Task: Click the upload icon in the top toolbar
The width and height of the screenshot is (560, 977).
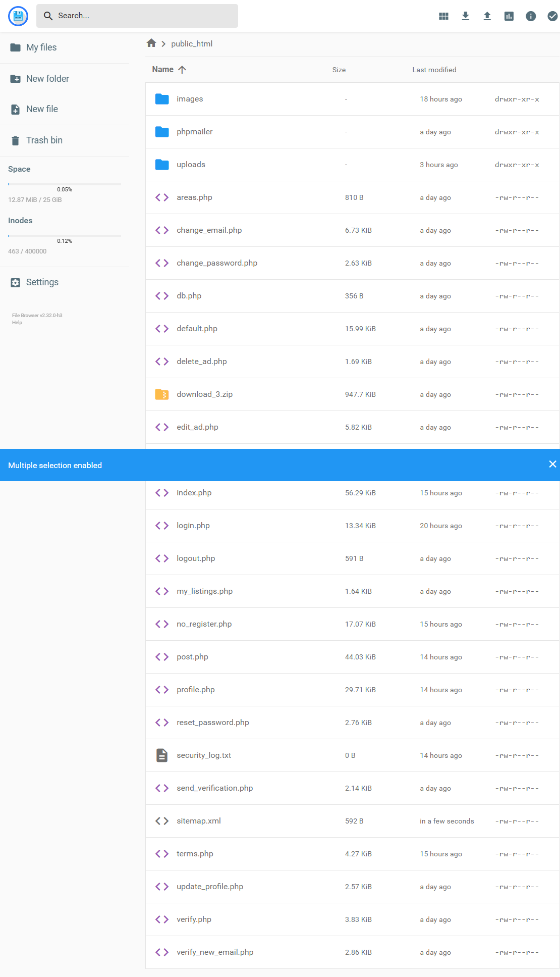Action: pos(487,16)
